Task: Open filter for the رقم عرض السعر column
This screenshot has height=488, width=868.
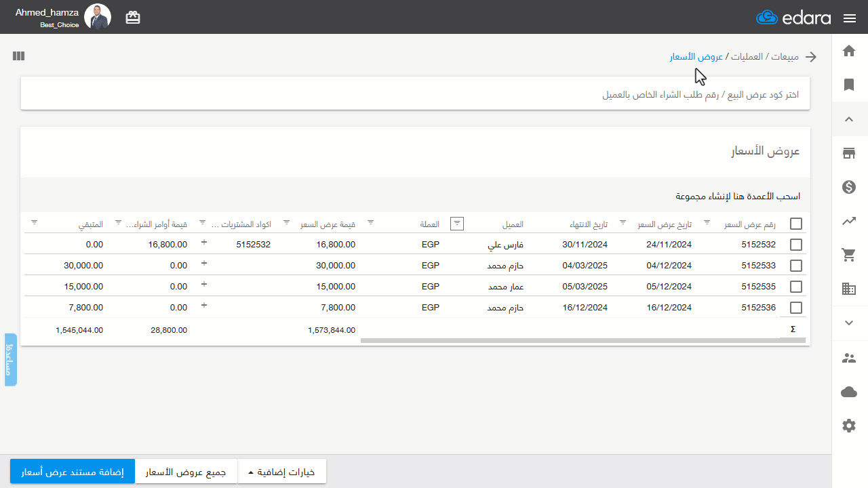Action: pos(707,222)
